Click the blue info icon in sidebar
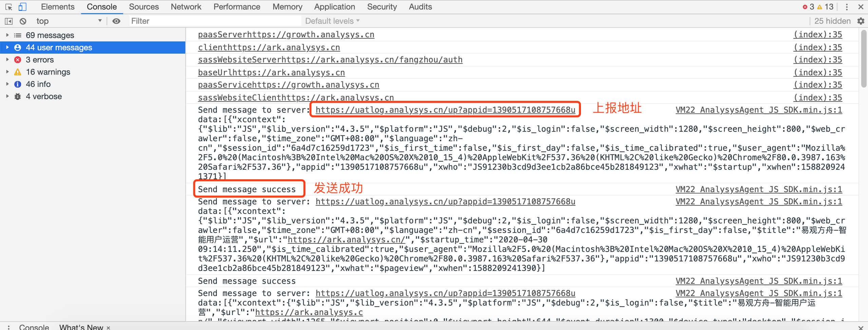 (18, 84)
